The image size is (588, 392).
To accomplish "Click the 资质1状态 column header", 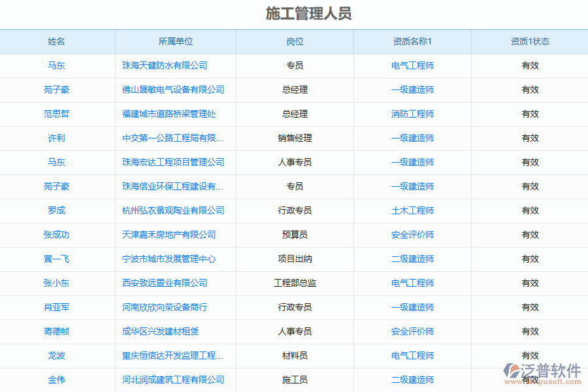I will 530,42.
